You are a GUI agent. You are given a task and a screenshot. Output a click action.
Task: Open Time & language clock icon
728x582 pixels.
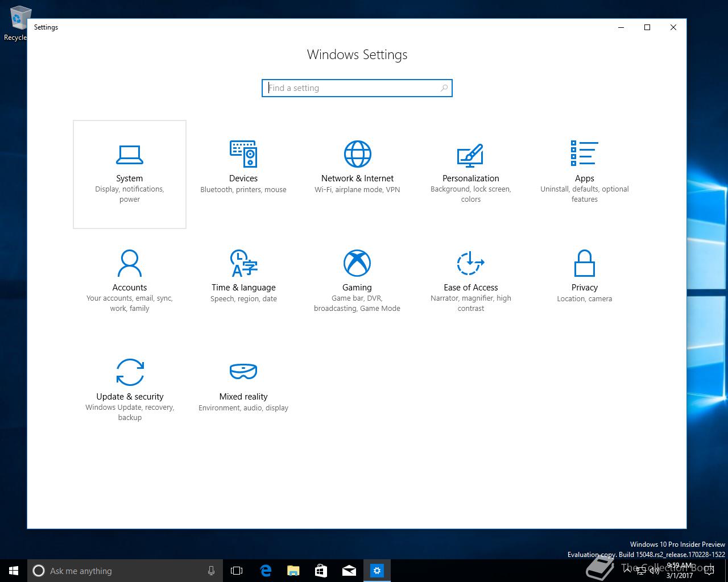(243, 263)
